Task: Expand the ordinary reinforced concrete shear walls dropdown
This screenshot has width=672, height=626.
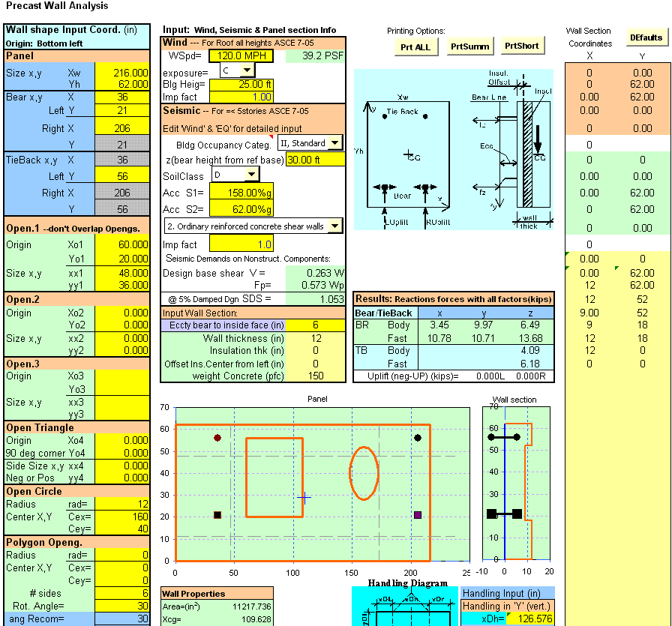Action: 335,226
